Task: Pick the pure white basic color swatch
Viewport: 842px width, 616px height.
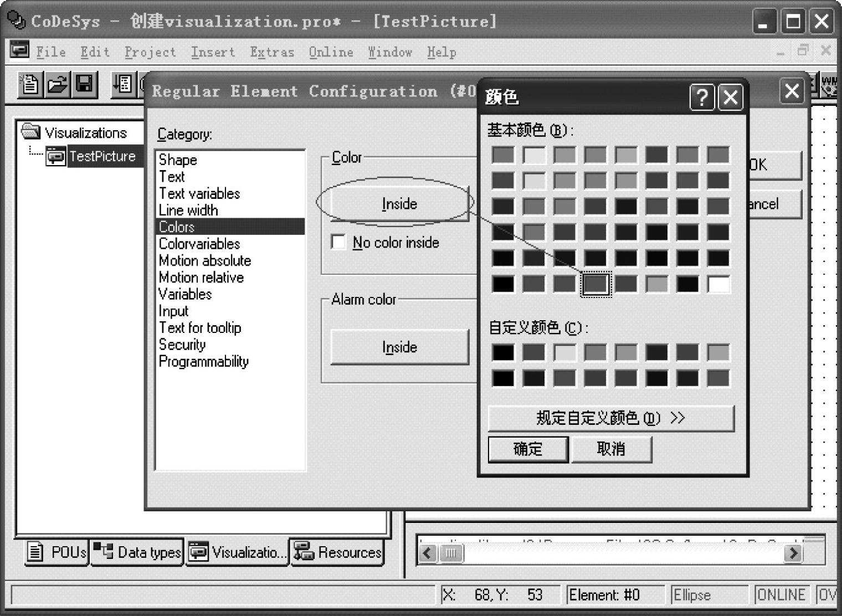Action: coord(718,284)
